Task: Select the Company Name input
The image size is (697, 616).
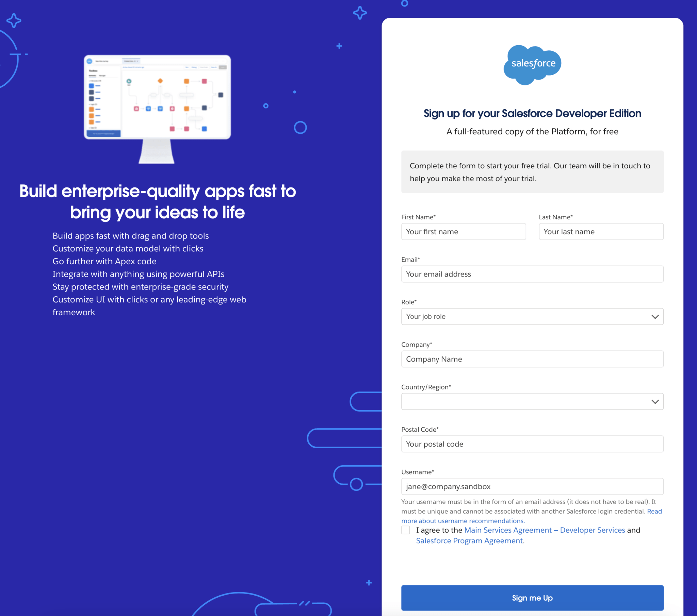Action: coord(532,359)
